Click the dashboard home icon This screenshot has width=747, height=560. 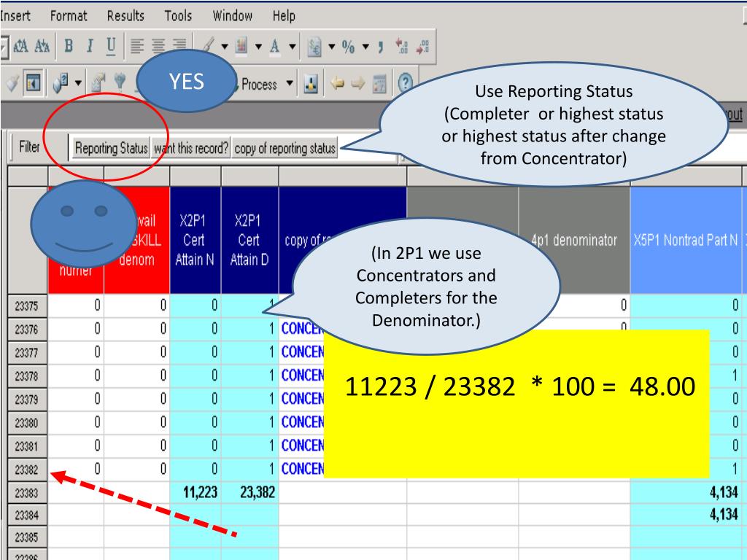tap(379, 84)
